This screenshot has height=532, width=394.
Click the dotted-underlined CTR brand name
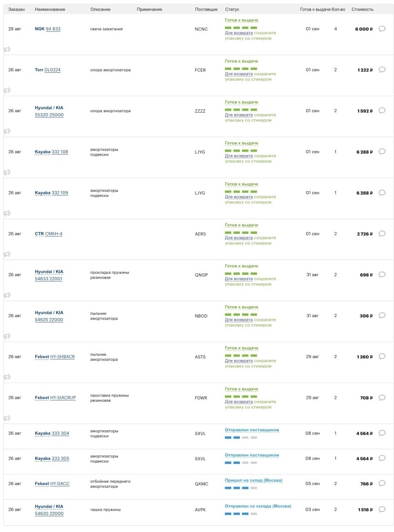38,233
